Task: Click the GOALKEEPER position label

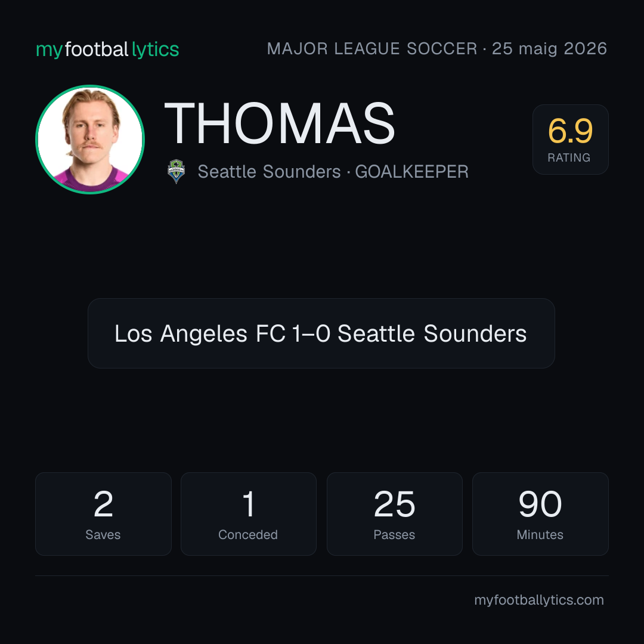Action: (x=411, y=172)
